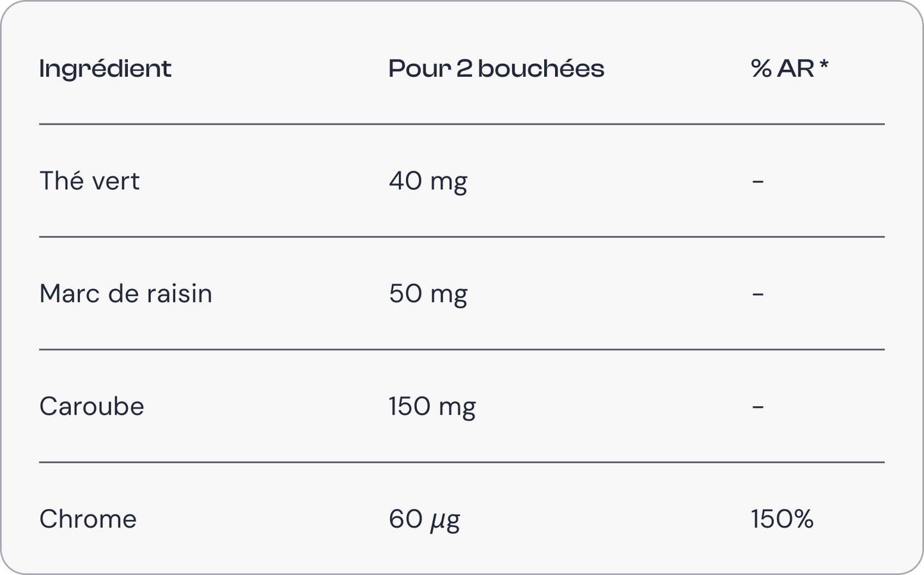The width and height of the screenshot is (924, 575).
Task: Select the Caroube ingredient cell
Action: pyautogui.click(x=92, y=406)
